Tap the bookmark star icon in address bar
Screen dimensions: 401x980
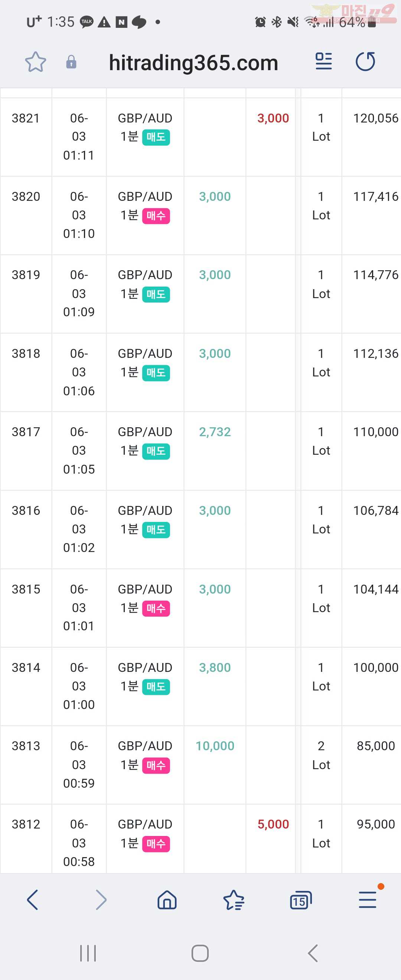(36, 62)
